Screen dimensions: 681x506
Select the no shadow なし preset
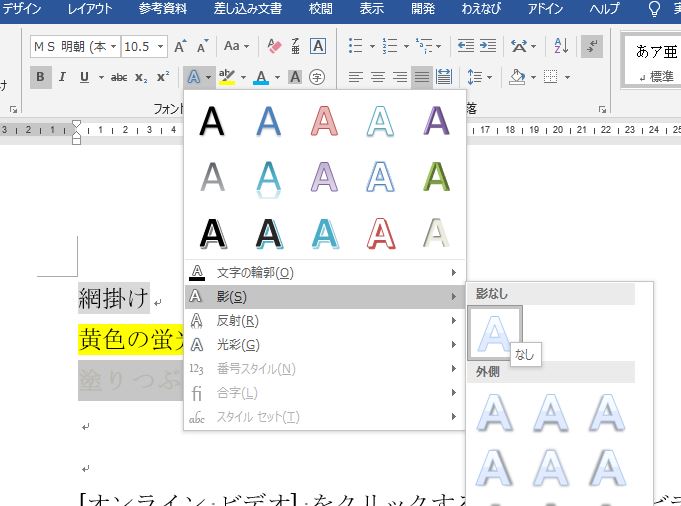(x=495, y=333)
